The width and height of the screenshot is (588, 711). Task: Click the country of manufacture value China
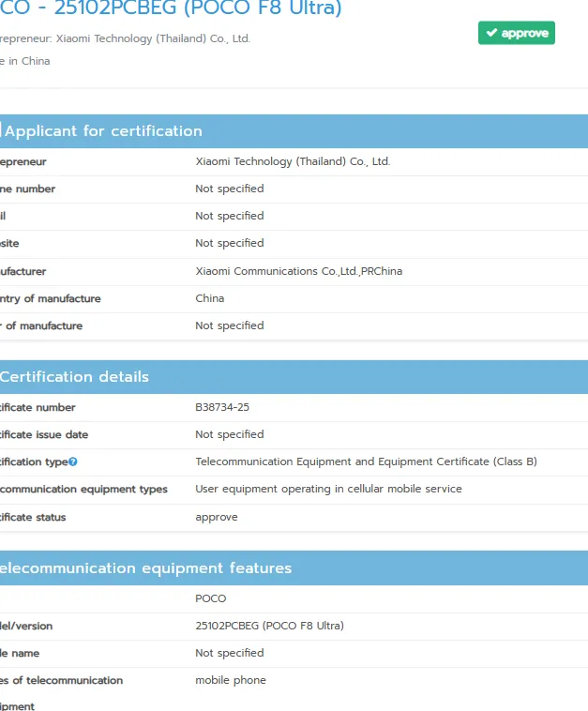tap(210, 298)
